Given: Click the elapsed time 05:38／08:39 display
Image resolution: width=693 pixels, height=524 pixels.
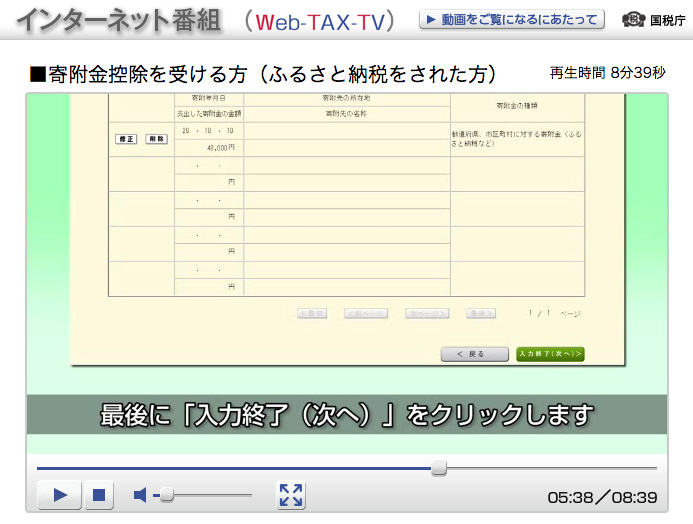Looking at the screenshot, I should click(x=602, y=497).
